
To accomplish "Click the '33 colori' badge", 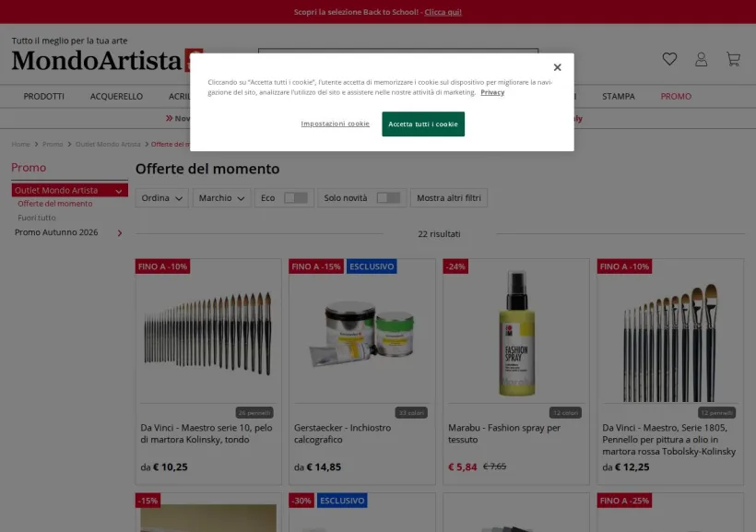I will (x=411, y=413).
